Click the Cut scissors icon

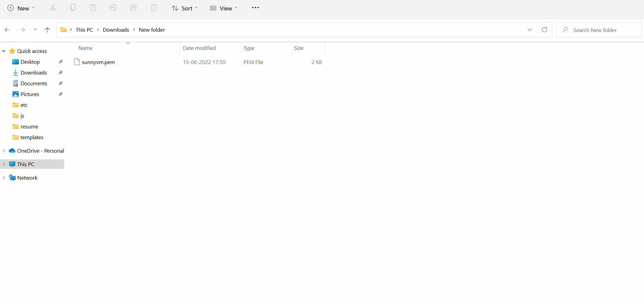coord(53,8)
